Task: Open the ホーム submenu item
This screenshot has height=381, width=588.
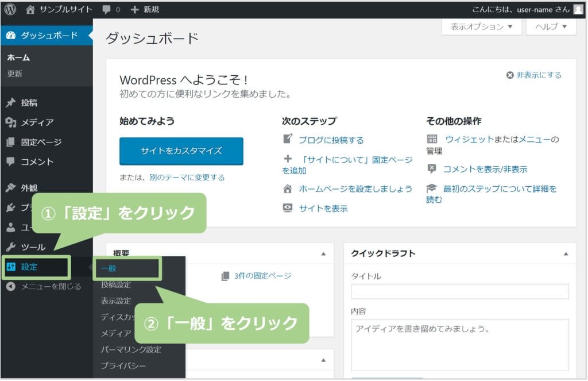Action: click(x=18, y=57)
